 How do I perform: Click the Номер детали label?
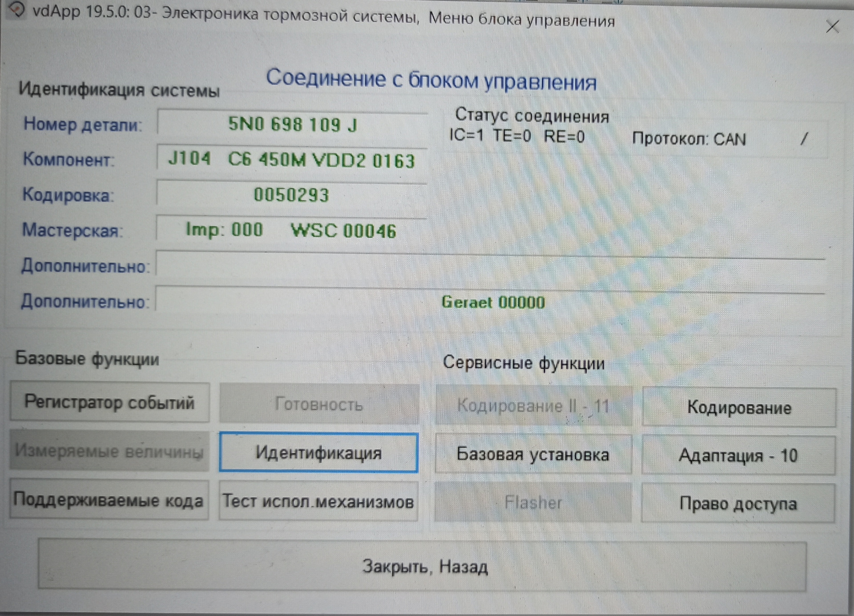[83, 124]
